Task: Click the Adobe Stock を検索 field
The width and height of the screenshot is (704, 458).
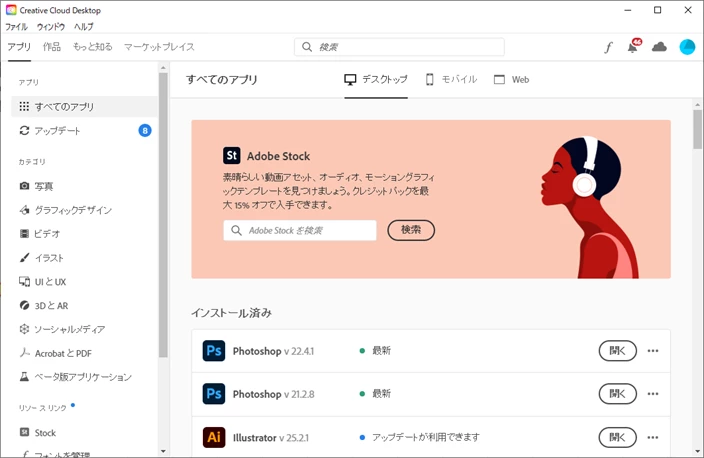Action: [x=300, y=230]
